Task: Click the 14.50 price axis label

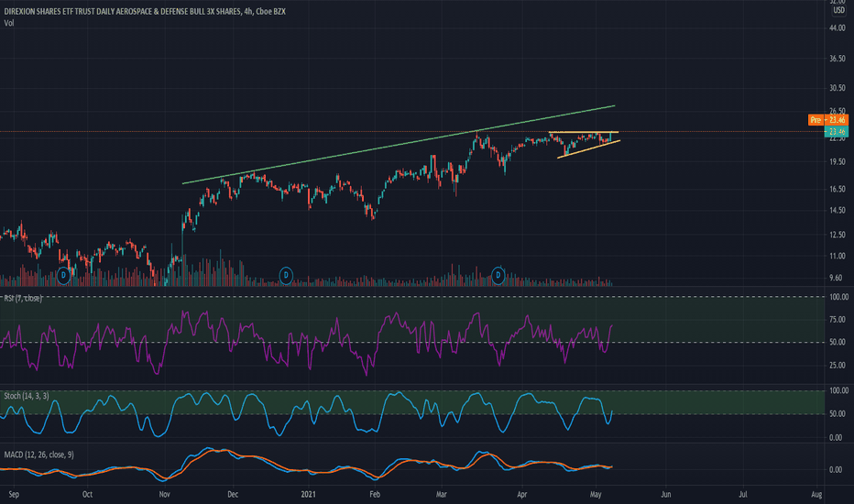Action: [838, 211]
